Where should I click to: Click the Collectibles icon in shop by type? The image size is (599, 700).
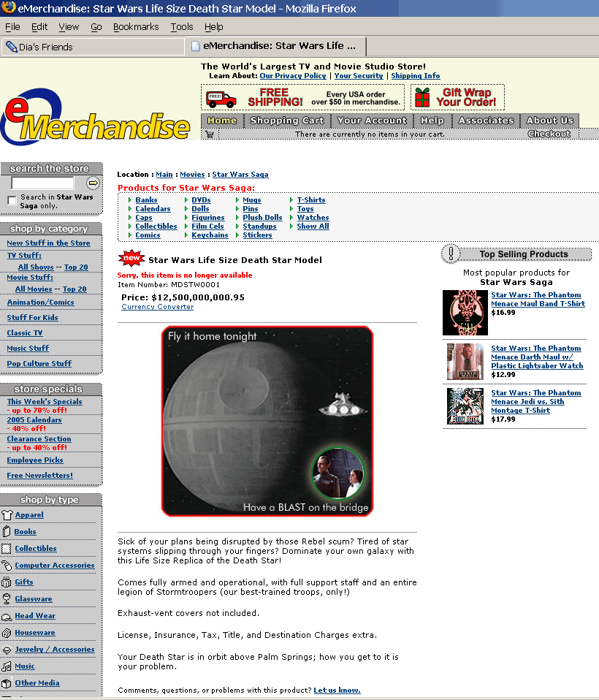click(x=7, y=549)
